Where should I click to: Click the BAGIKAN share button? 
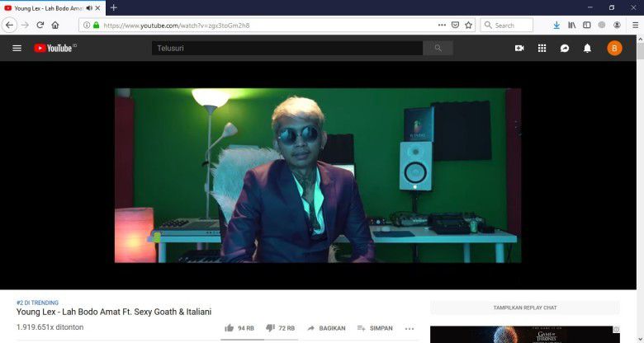[326, 328]
